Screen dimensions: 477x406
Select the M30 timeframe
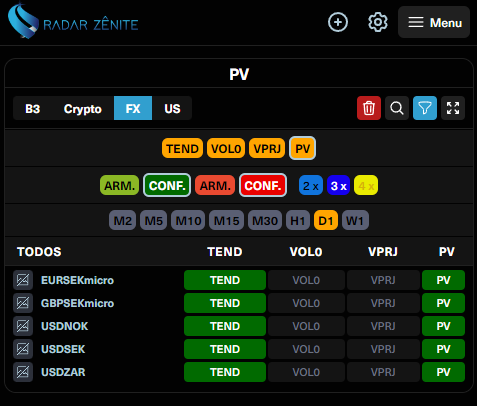click(265, 220)
